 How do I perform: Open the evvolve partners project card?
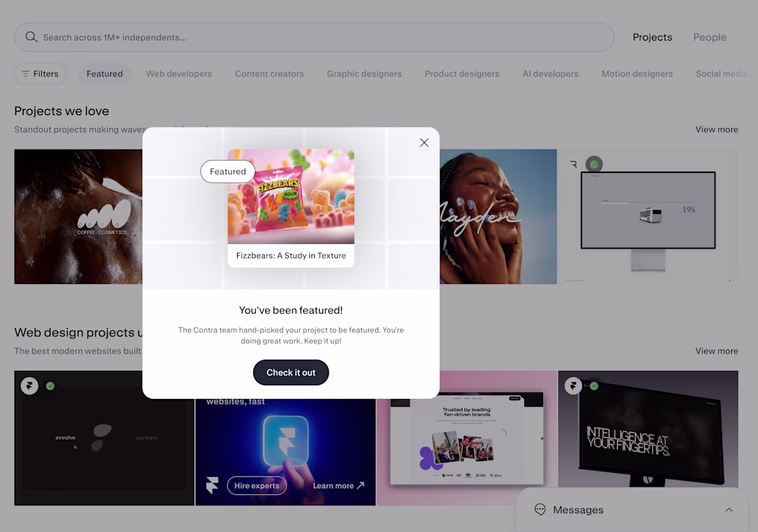pyautogui.click(x=104, y=438)
